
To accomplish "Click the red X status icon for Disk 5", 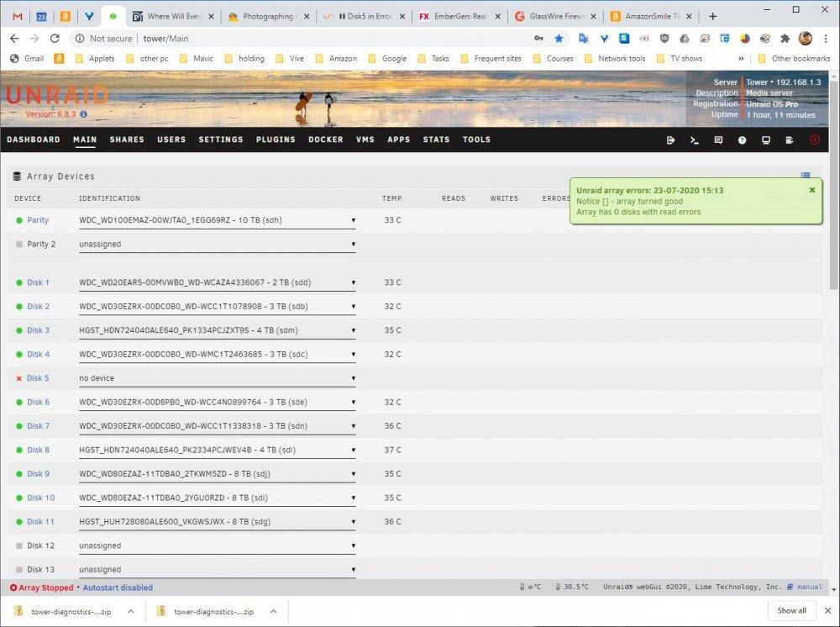I will click(19, 378).
